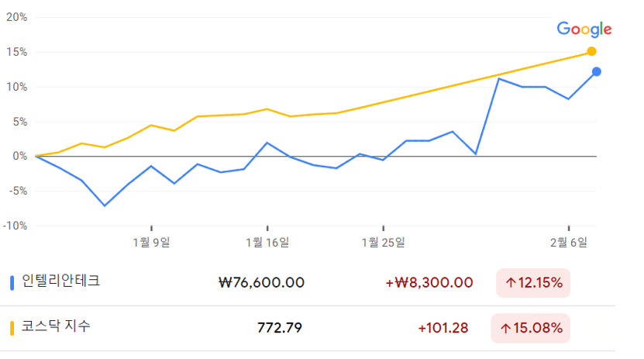Open the 인텔리안테크 stock link

point(61,281)
